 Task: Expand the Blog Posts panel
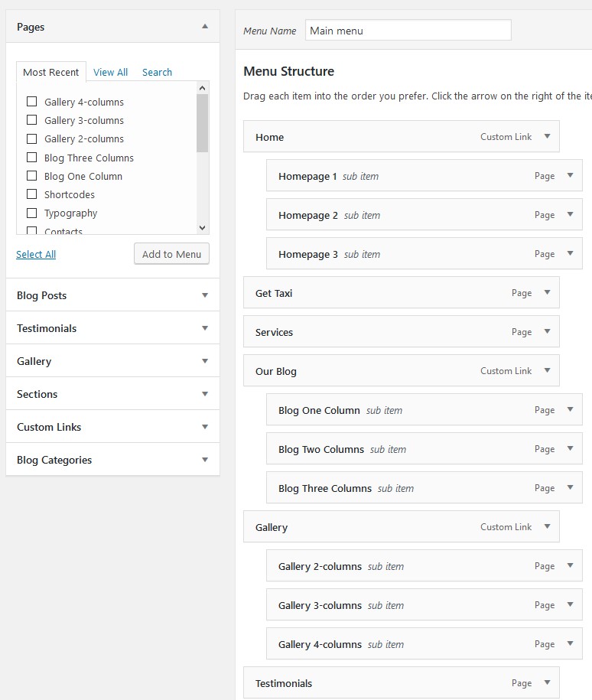[x=112, y=295]
